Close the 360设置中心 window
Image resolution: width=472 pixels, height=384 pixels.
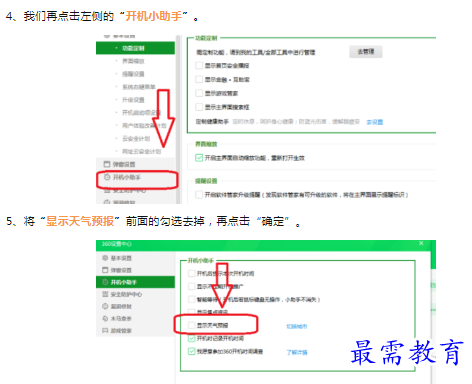(x=421, y=243)
